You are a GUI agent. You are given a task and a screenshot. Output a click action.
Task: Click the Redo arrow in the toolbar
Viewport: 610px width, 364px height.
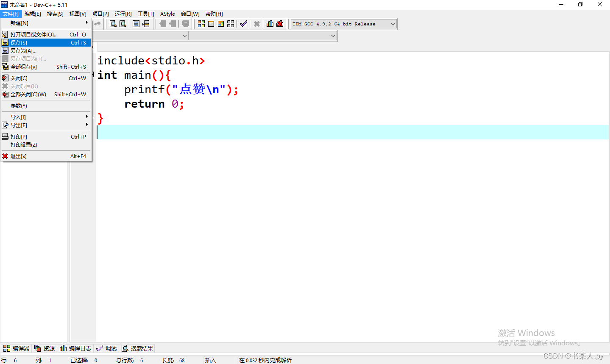coord(97,24)
